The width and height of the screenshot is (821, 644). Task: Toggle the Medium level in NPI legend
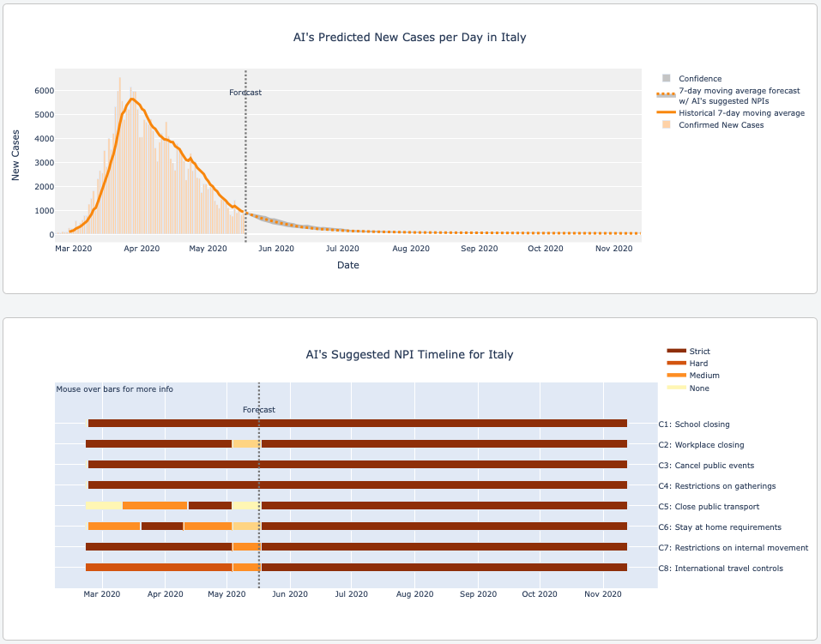click(703, 376)
